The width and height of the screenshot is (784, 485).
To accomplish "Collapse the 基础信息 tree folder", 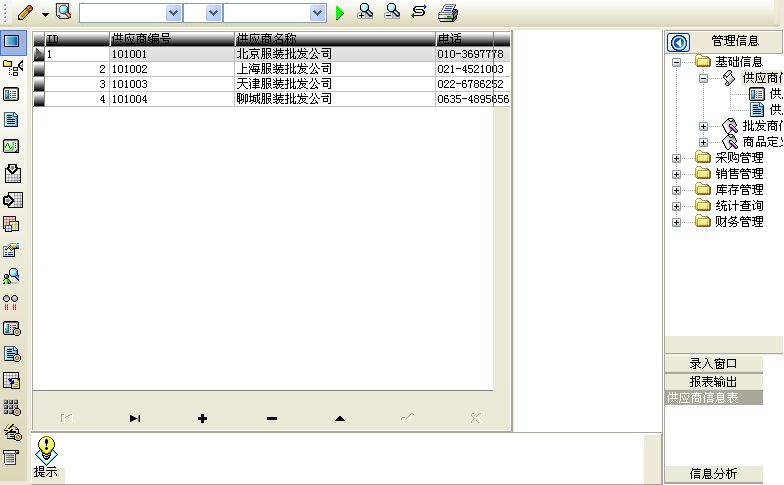I will coord(676,62).
